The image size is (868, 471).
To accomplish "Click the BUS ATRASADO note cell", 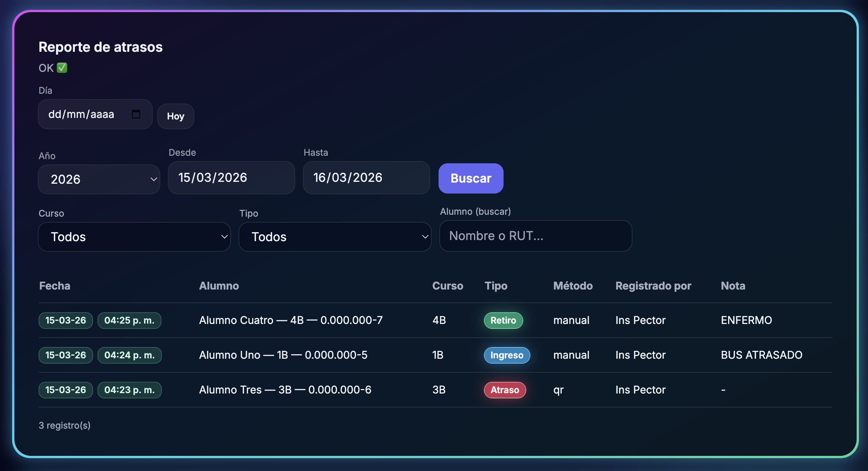I will click(761, 355).
